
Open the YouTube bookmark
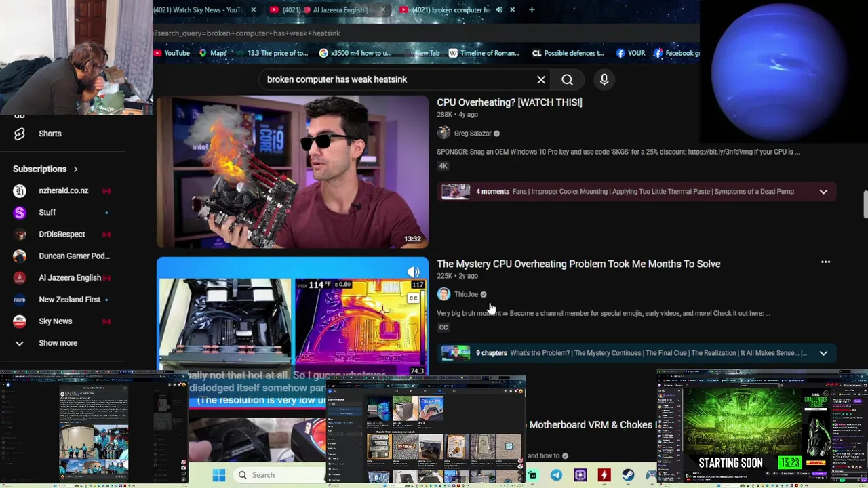pyautogui.click(x=172, y=53)
